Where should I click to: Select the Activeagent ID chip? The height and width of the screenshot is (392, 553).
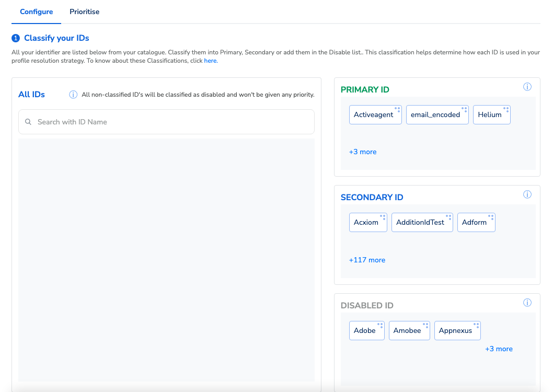point(375,114)
